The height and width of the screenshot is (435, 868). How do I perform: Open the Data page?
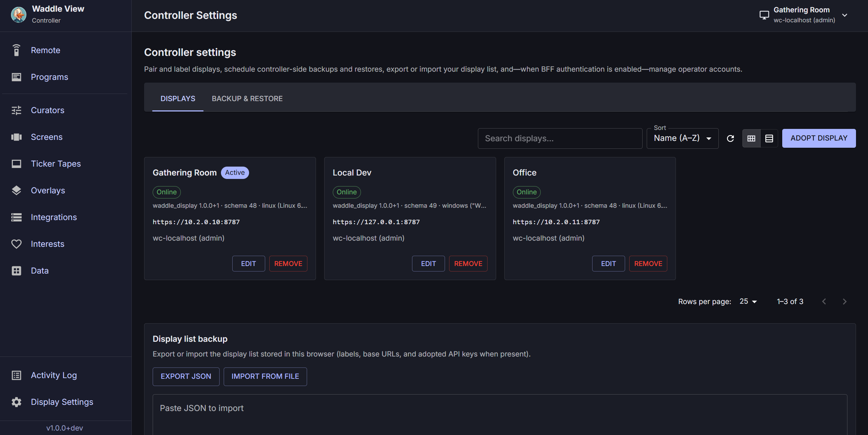(40, 270)
